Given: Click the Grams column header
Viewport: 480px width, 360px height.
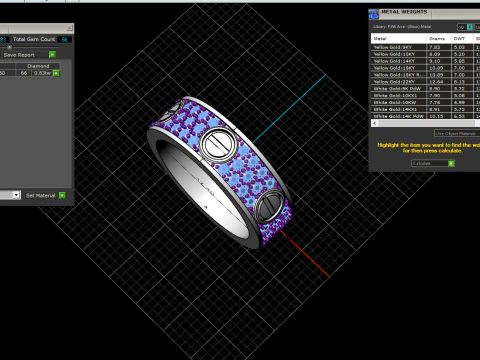Looking at the screenshot, I should (x=439, y=39).
